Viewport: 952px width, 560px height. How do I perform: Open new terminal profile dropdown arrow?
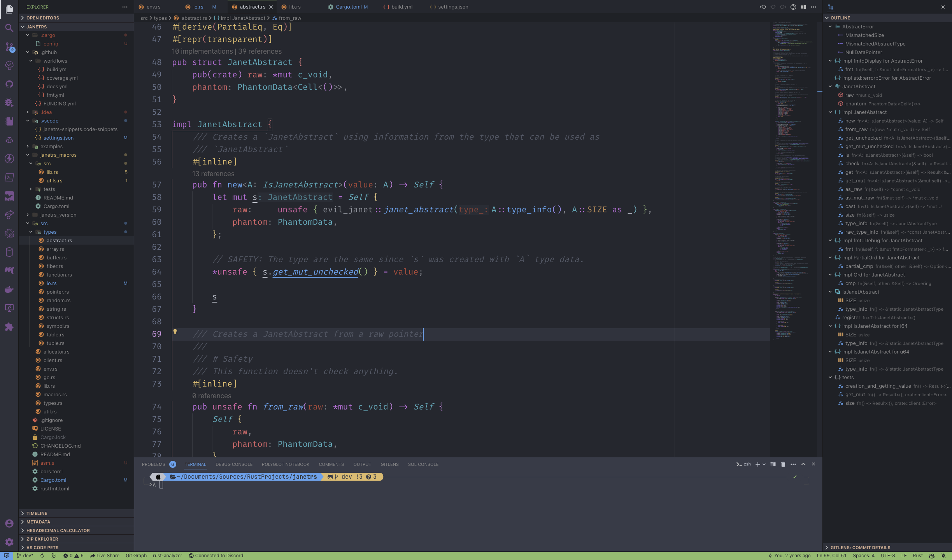pos(764,464)
